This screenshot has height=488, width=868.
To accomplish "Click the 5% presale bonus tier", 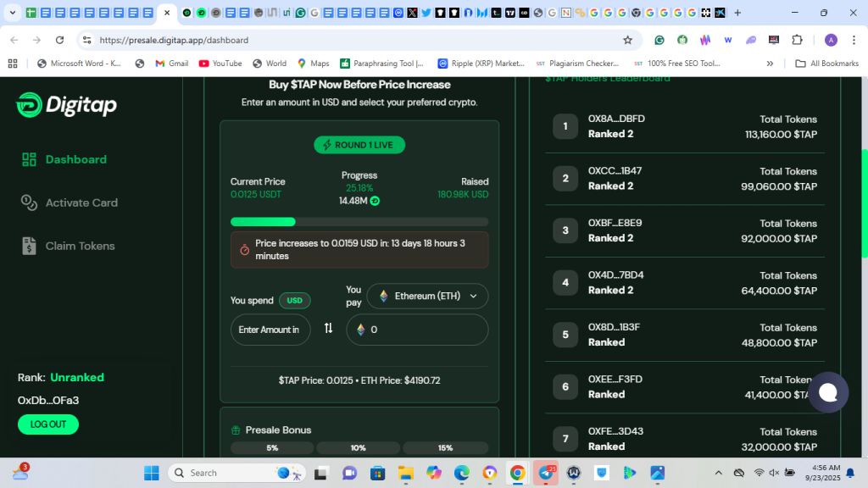I will click(x=272, y=447).
